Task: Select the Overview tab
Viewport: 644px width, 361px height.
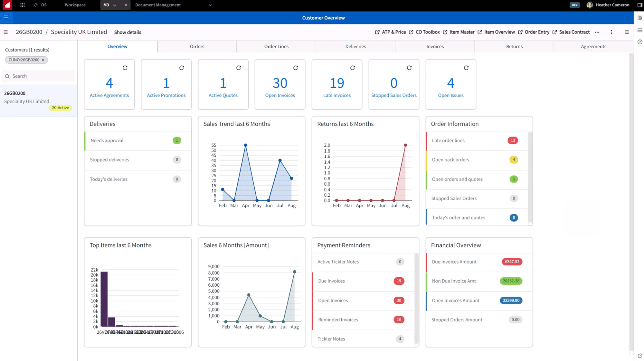Action: [x=118, y=46]
